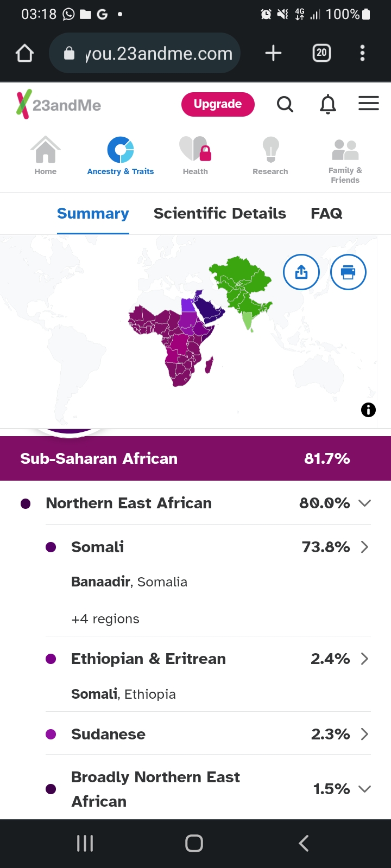Open the Research lightbulb section
The width and height of the screenshot is (391, 868).
(270, 156)
